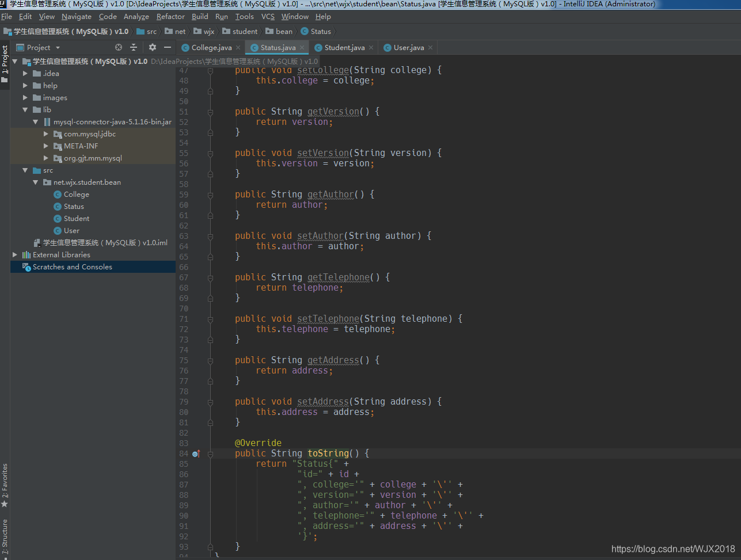Click fold marker at line 59 getAuthor
Viewport: 741px width, 560px height.
[x=210, y=195]
